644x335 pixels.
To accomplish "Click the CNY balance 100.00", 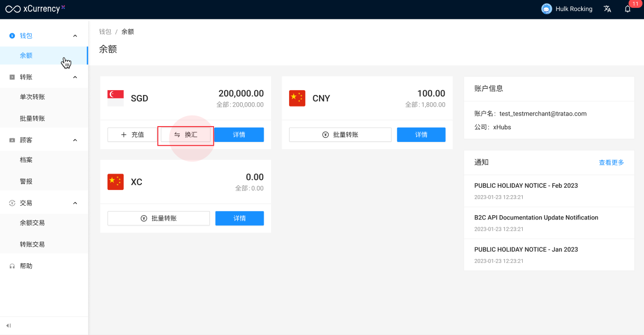I will [431, 93].
